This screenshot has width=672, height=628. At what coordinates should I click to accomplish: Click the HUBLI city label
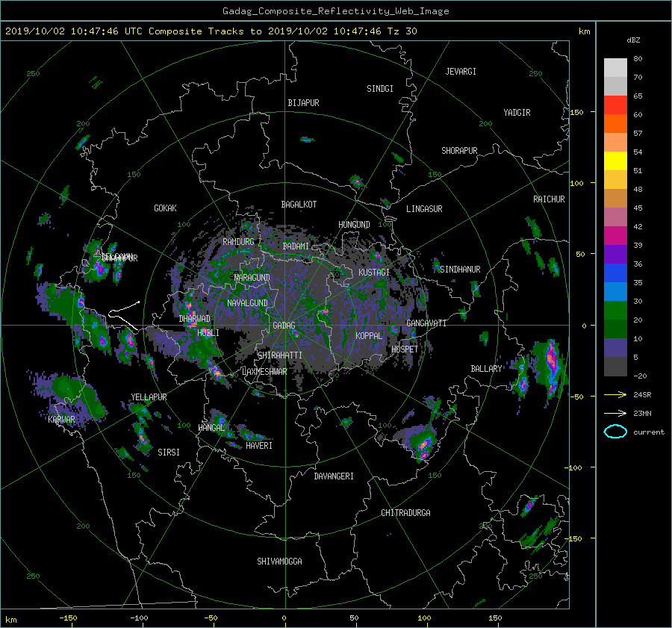(208, 333)
